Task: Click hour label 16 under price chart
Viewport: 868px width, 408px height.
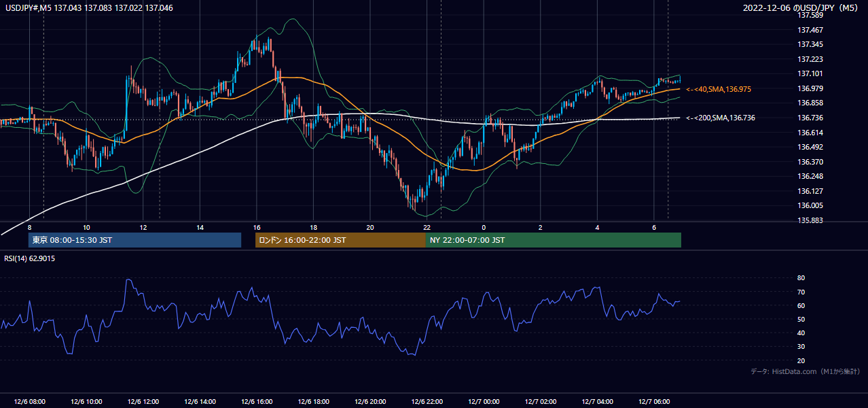Action: (x=257, y=227)
